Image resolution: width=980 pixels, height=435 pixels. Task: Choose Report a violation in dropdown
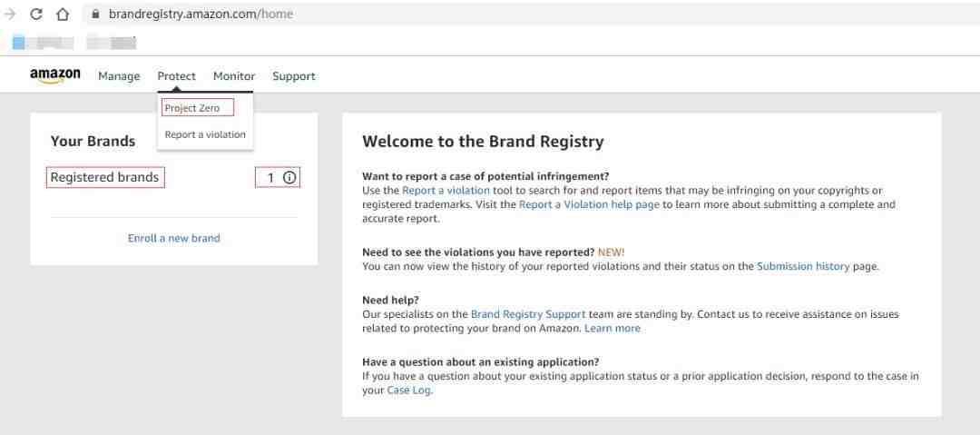coord(205,134)
